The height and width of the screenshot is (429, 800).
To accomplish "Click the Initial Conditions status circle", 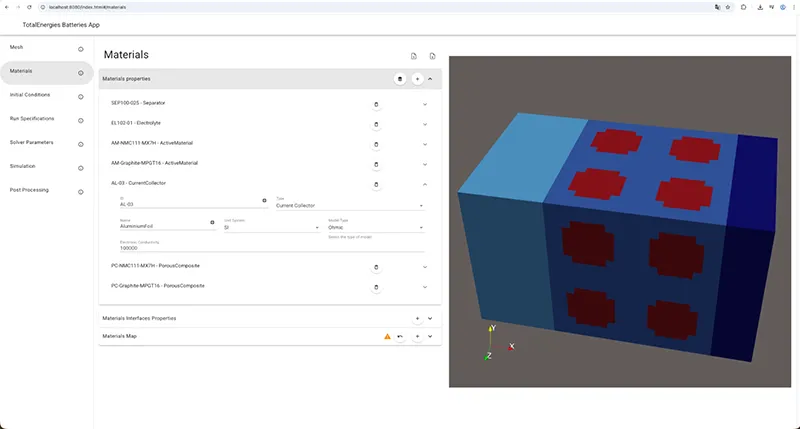I will pyautogui.click(x=81, y=97).
